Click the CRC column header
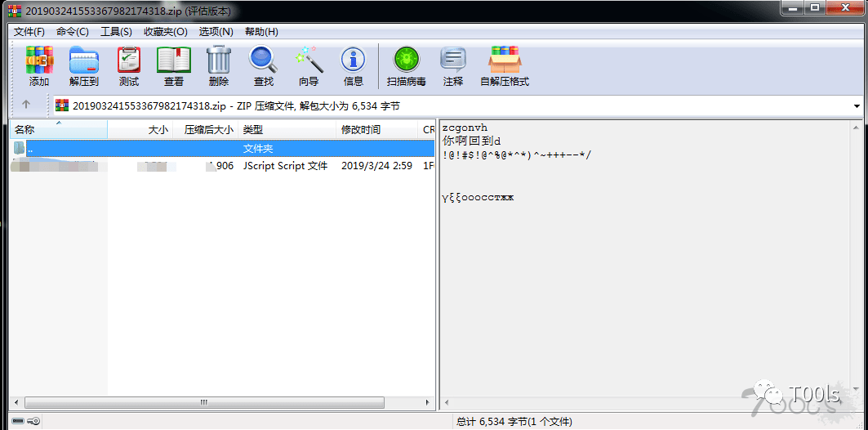The width and height of the screenshot is (868, 430). pyautogui.click(x=427, y=130)
